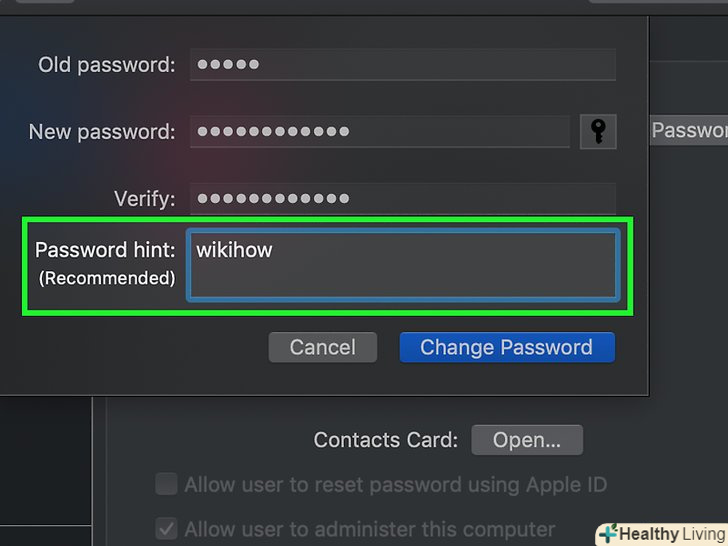Viewport: 728px width, 546px height.
Task: Click the Verify password field
Action: [403, 199]
